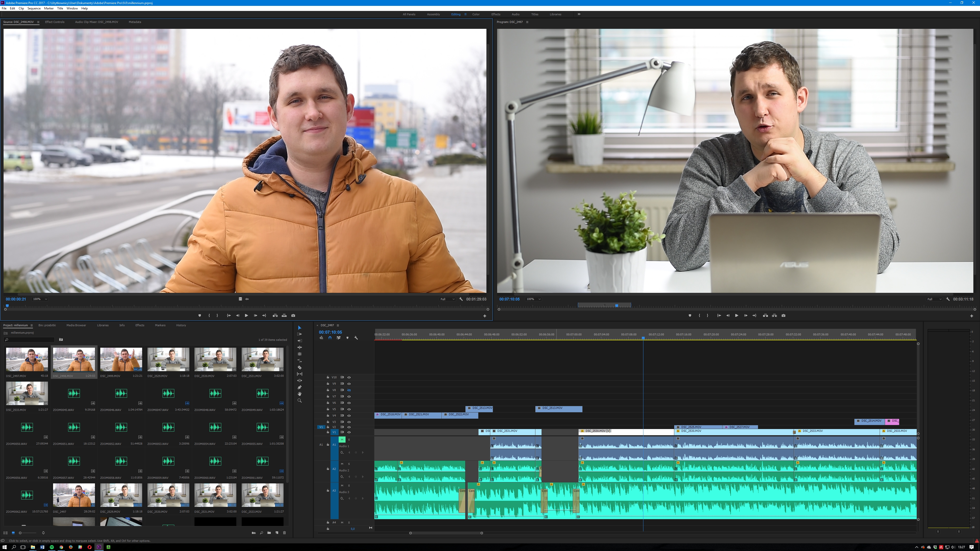Open the Sequence menu
This screenshot has width=980, height=551.
(x=34, y=8)
